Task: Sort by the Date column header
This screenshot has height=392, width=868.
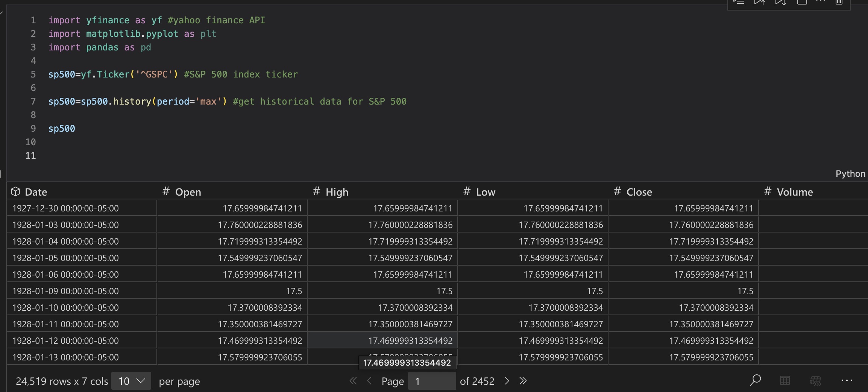Action: pyautogui.click(x=36, y=192)
